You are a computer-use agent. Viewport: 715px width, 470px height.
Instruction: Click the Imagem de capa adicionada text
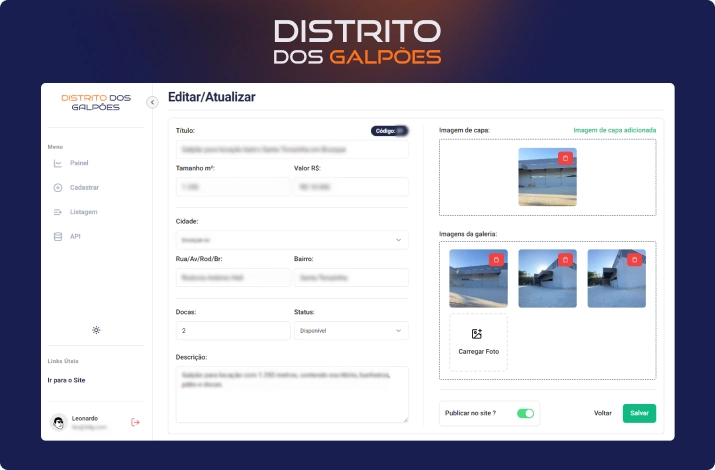point(615,130)
